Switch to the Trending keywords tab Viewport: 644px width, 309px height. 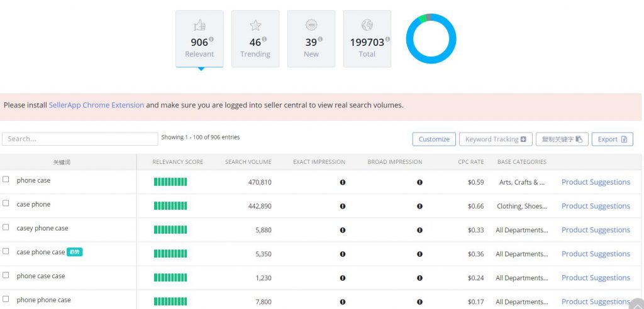255,39
